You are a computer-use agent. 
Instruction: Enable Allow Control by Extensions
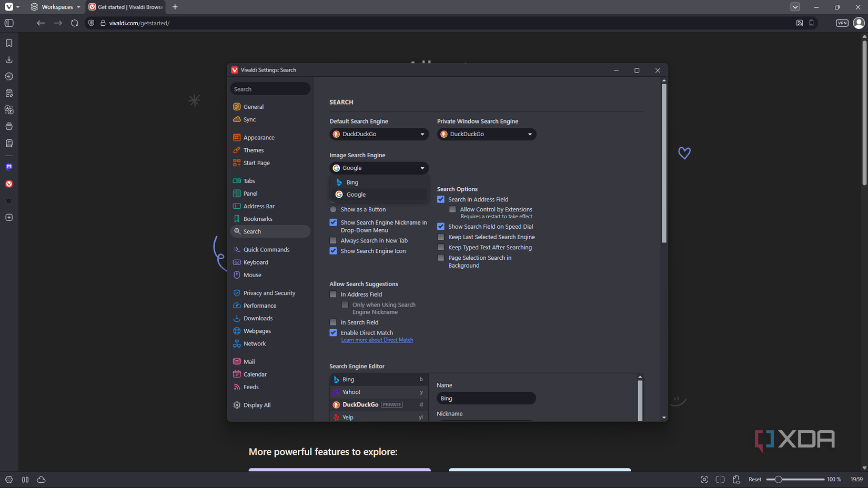click(x=452, y=209)
